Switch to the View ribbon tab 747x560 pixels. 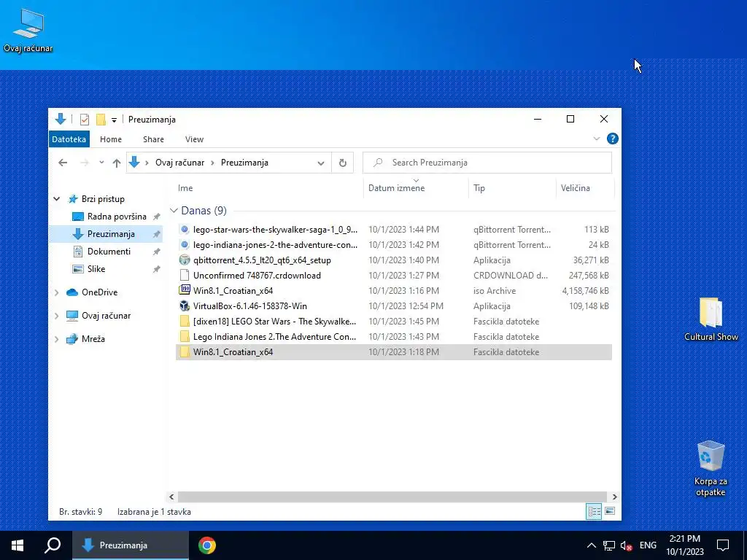click(194, 139)
